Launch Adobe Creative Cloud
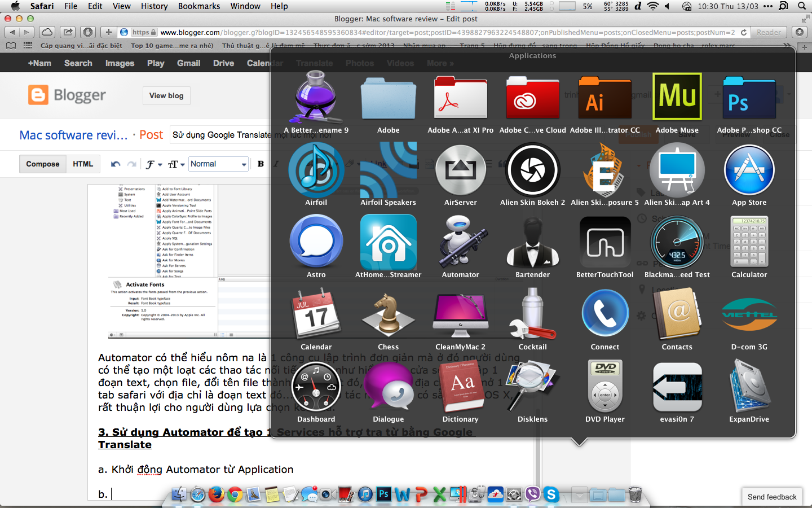The height and width of the screenshot is (508, 812). 533,98
